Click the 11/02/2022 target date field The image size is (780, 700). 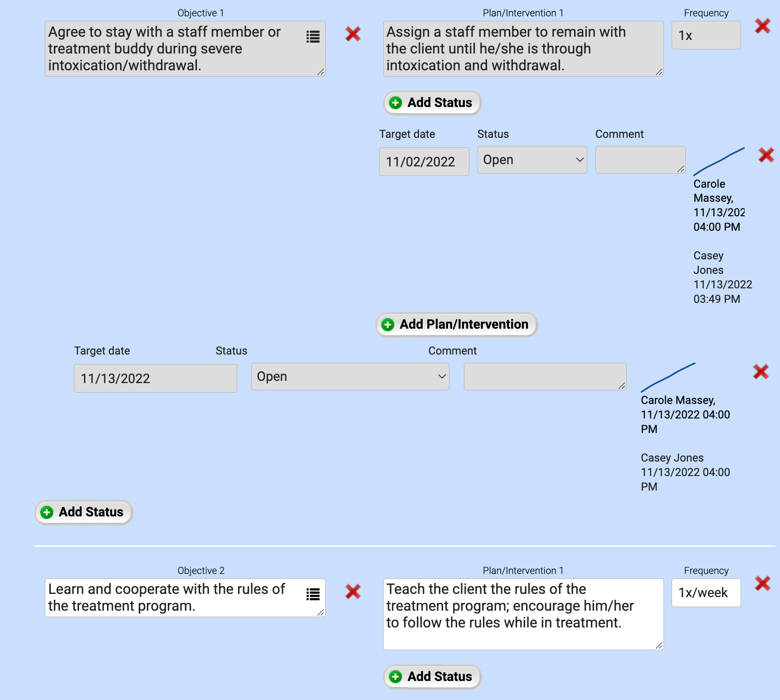pyautogui.click(x=424, y=162)
